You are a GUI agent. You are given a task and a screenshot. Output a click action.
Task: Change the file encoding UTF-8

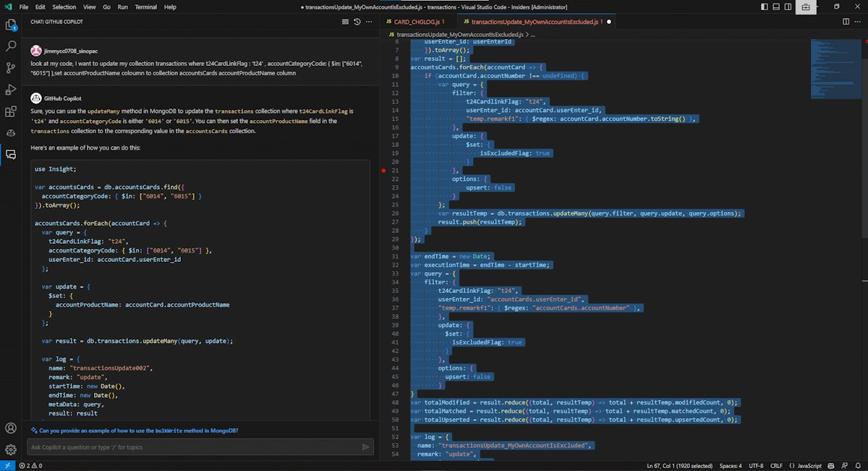pyautogui.click(x=756, y=466)
